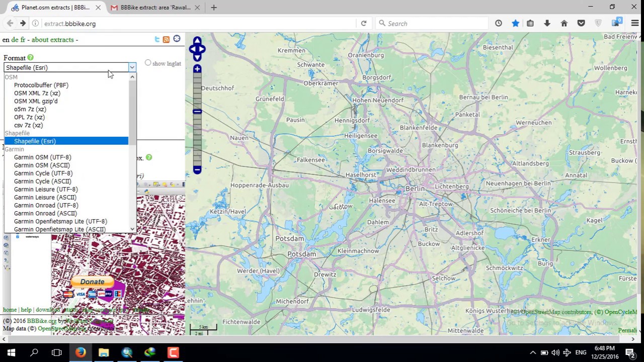Switch language to de
This screenshot has height=362, width=644.
15,40
